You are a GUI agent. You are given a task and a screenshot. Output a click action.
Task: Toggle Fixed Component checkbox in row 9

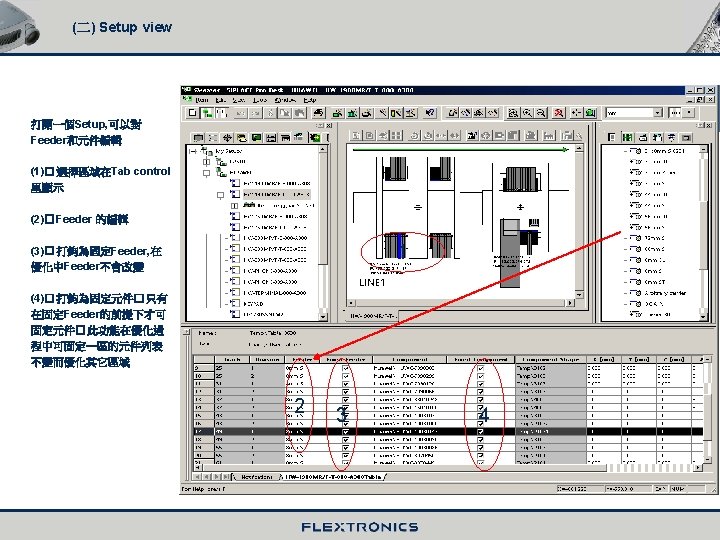click(481, 368)
